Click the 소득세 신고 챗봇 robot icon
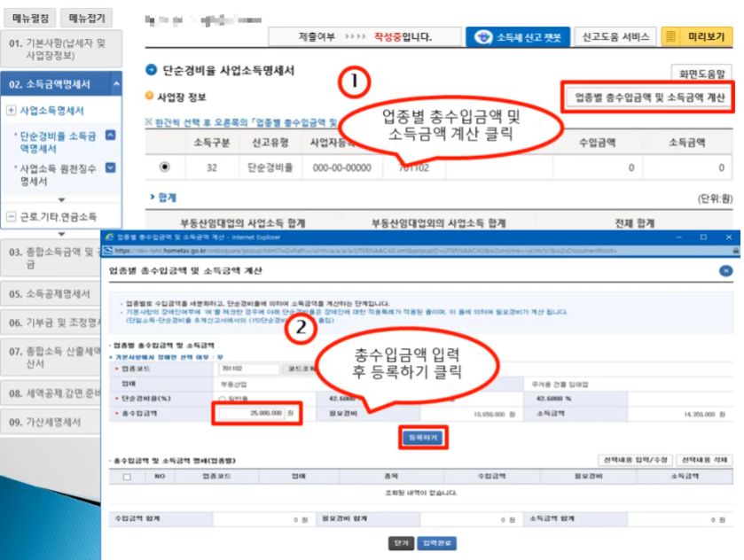 point(483,37)
